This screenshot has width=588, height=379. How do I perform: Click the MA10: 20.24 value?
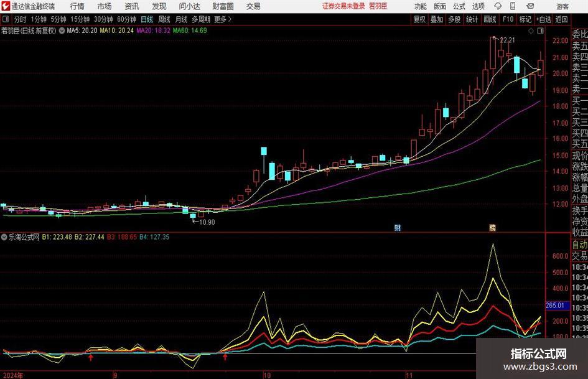pos(116,30)
